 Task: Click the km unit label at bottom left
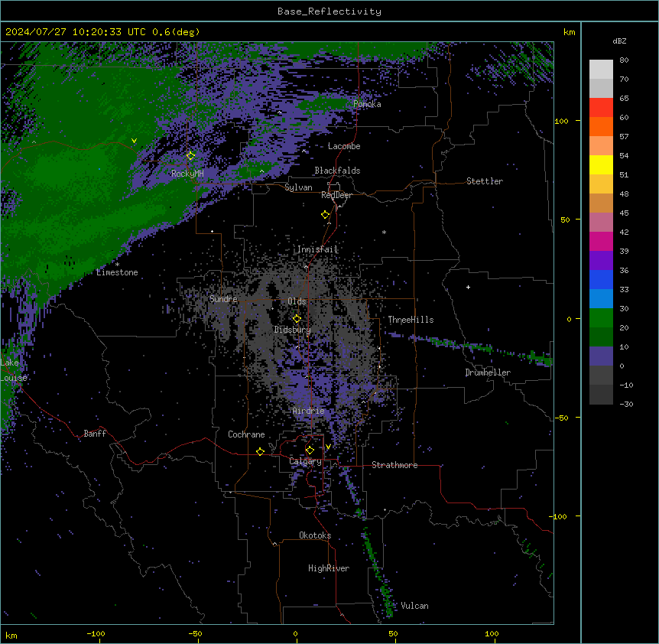pos(11,636)
